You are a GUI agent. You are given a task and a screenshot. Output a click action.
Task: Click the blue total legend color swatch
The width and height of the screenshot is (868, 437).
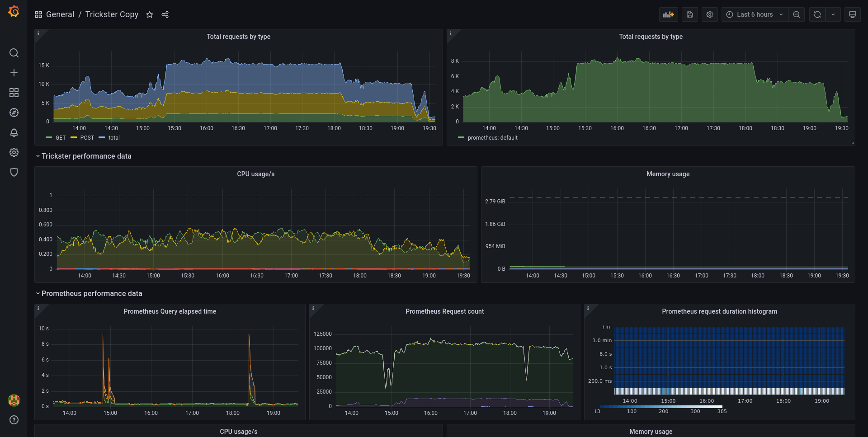102,138
